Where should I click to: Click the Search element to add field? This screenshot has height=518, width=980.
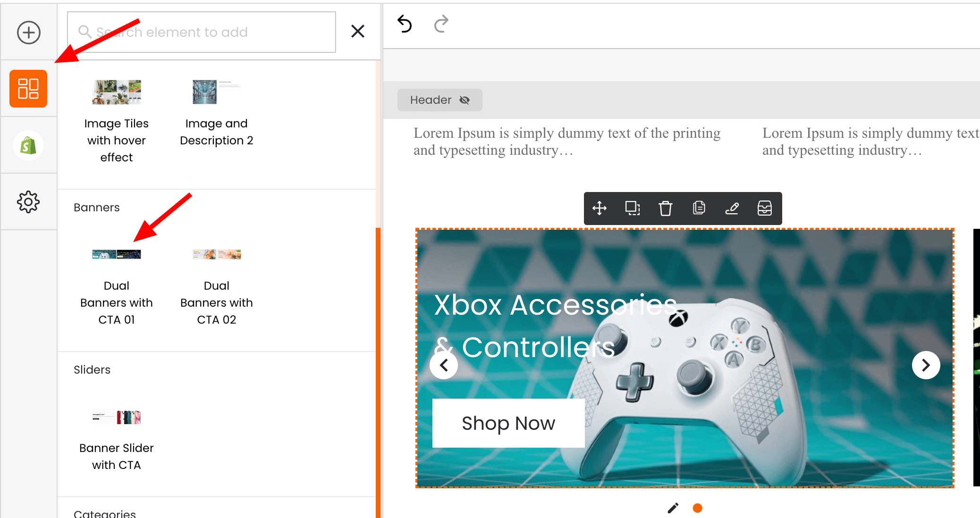point(202,32)
